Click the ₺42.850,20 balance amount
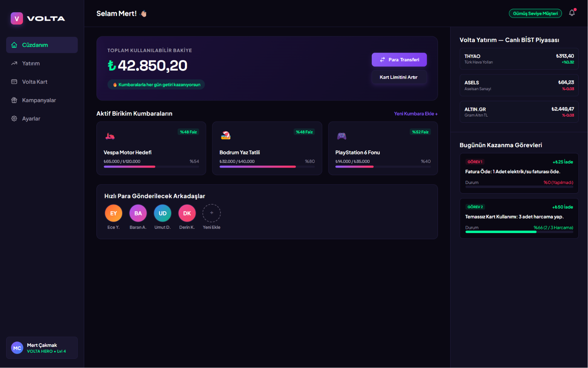The height and width of the screenshot is (368, 588). tap(147, 66)
